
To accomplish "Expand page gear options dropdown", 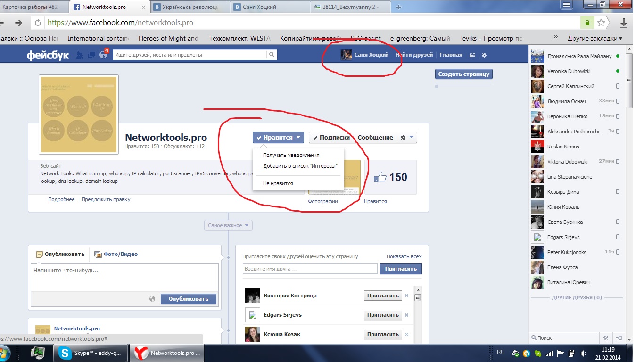I will 406,137.
